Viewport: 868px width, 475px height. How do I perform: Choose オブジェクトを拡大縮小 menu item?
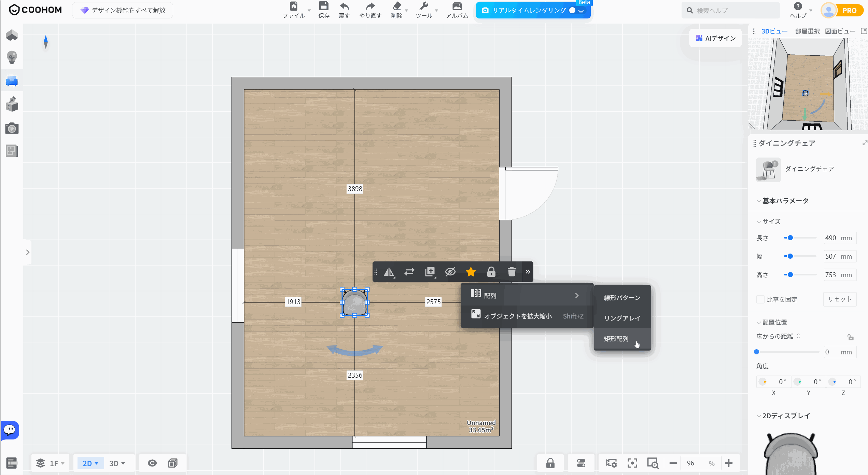527,316
